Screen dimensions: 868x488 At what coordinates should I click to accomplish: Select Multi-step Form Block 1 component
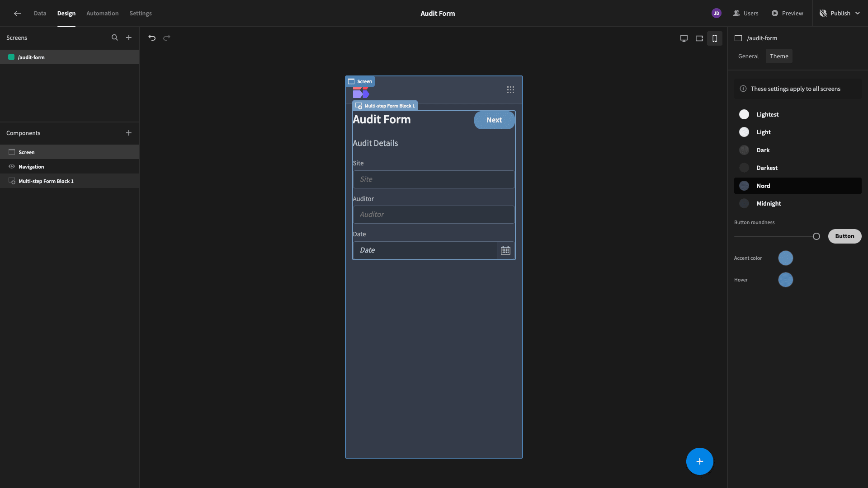(70, 181)
